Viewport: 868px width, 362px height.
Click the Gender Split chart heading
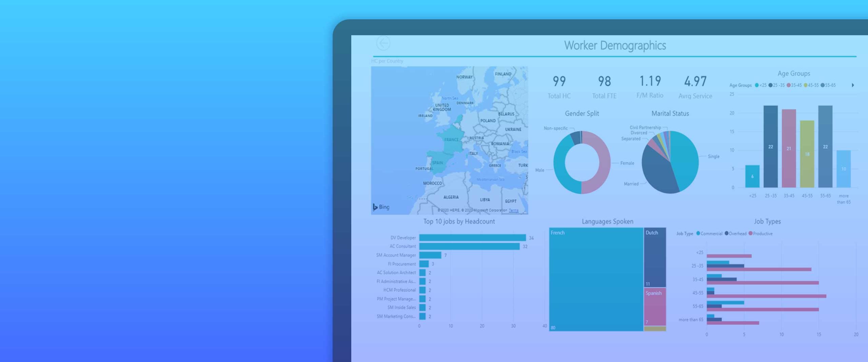click(x=582, y=113)
